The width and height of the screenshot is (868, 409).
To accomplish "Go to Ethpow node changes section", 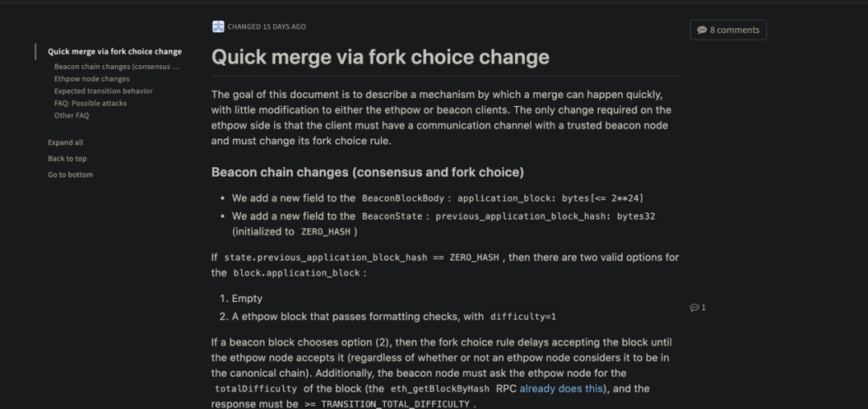I will (x=92, y=79).
